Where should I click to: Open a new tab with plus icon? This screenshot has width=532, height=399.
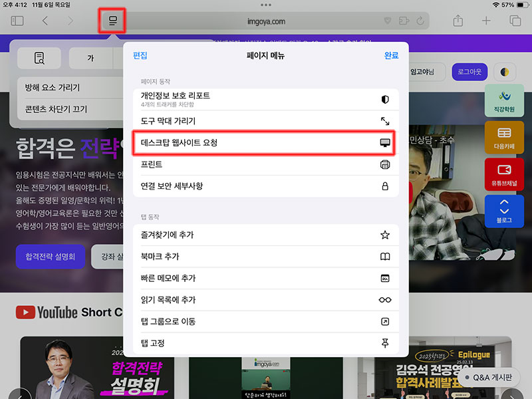pos(486,21)
